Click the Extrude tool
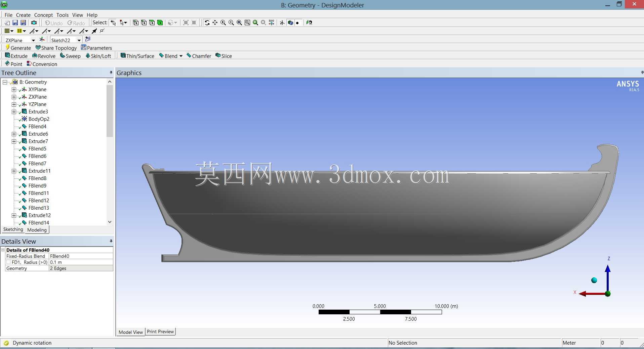Image resolution: width=644 pixels, height=349 pixels. 16,56
